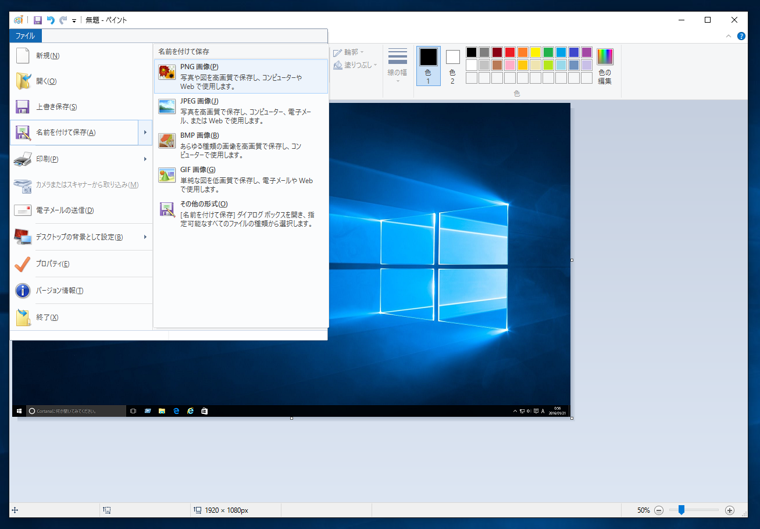Image resolution: width=760 pixels, height=529 pixels.
Task: Open the File (ファイル) tab
Action: pyautogui.click(x=25, y=36)
